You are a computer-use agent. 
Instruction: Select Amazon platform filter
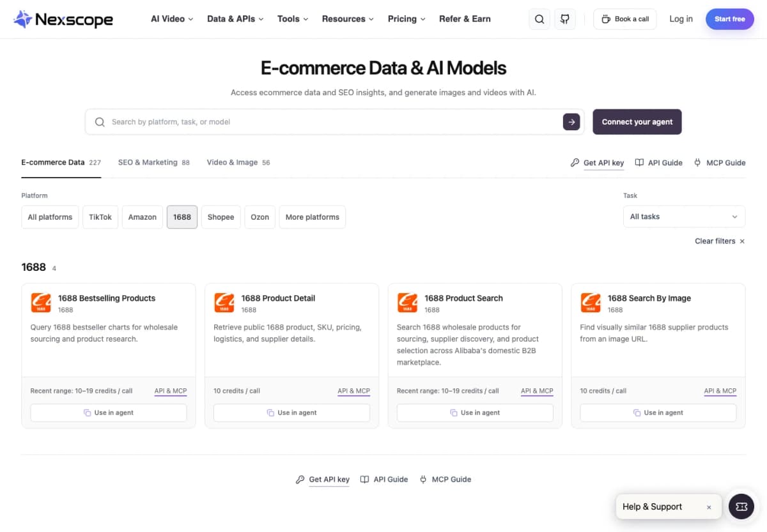click(142, 217)
